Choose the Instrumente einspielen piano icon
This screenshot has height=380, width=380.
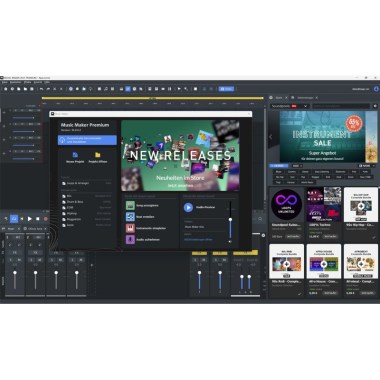130,228
